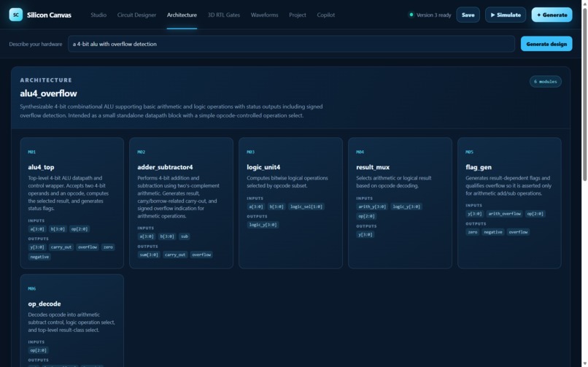588x367 pixels.
Task: Click the green Version 3 ready status dot
Action: pos(411,15)
